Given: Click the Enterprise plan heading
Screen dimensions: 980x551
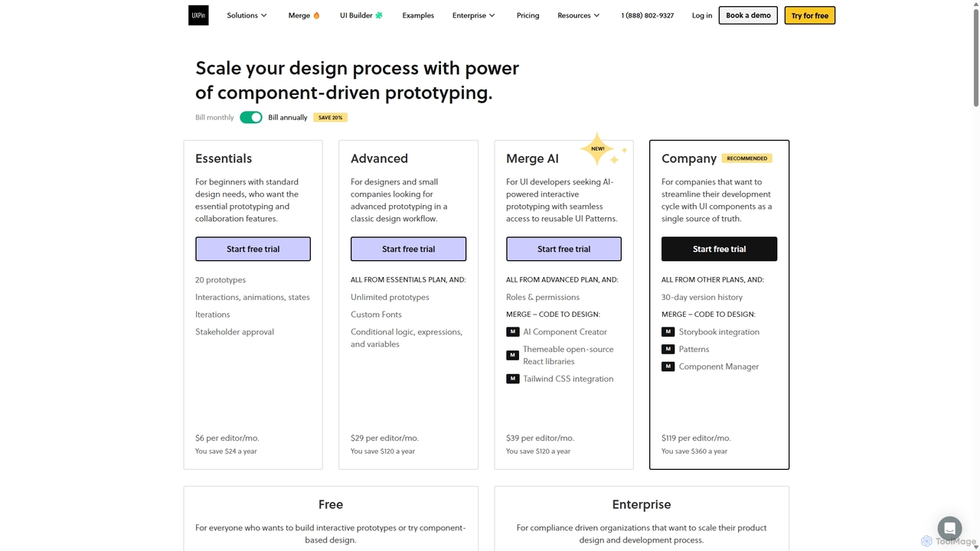Looking at the screenshot, I should (642, 504).
